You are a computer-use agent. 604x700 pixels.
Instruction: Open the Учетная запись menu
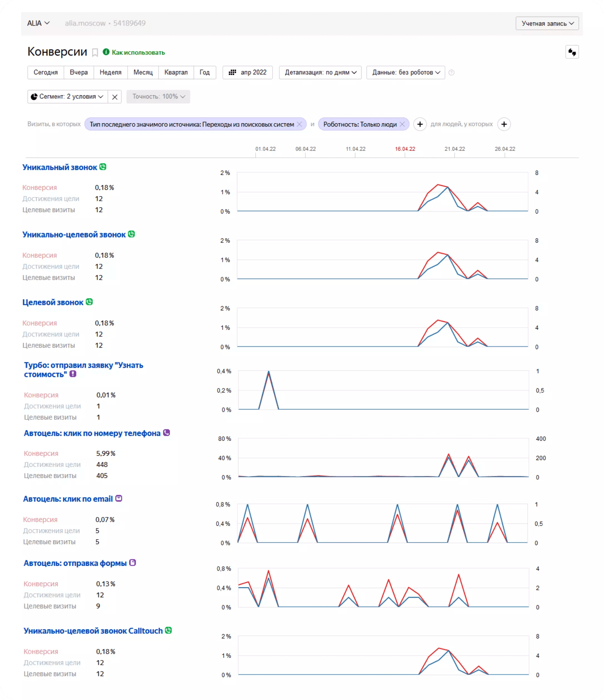coord(547,24)
